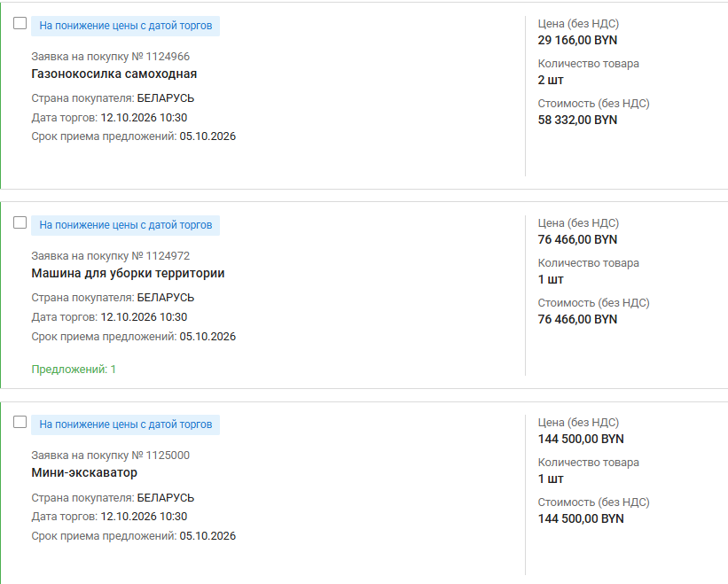Click the auction type tag above Мини-экскаватор
This screenshot has height=584, width=728.
pyautogui.click(x=125, y=424)
